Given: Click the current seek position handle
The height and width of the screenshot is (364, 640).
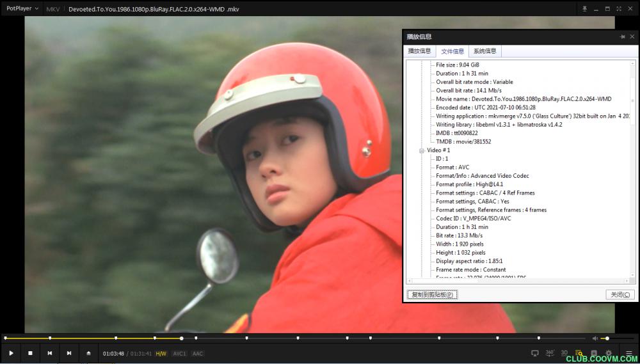Looking at the screenshot, I should tap(182, 338).
